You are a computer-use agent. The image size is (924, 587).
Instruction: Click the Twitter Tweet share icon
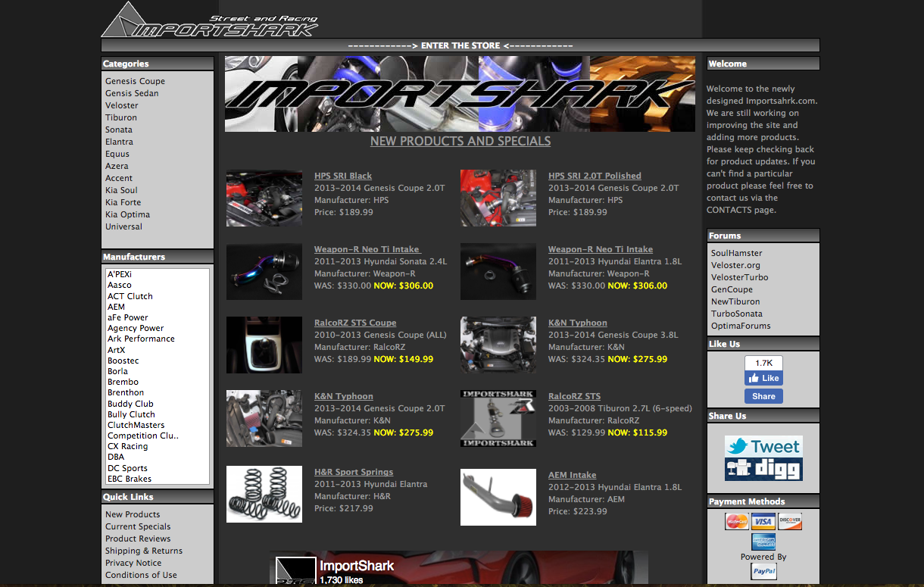763,446
